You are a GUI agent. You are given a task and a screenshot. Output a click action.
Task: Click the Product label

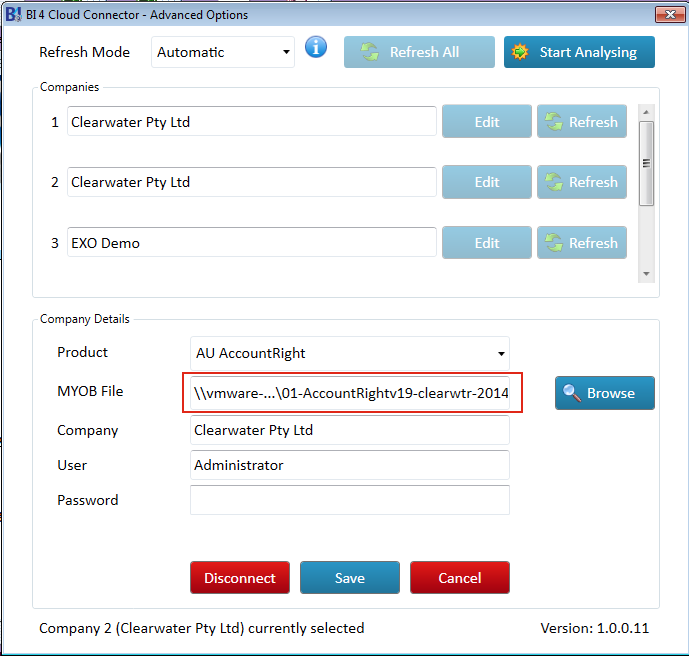click(x=82, y=352)
